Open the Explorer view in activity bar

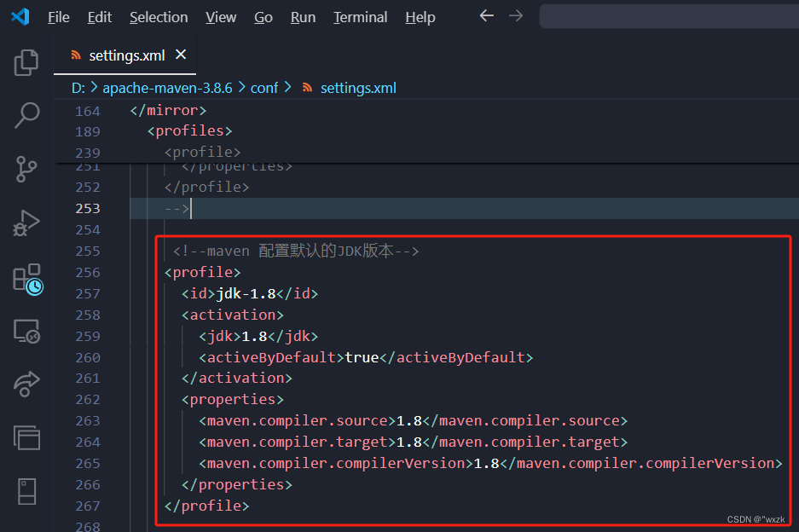[x=26, y=62]
